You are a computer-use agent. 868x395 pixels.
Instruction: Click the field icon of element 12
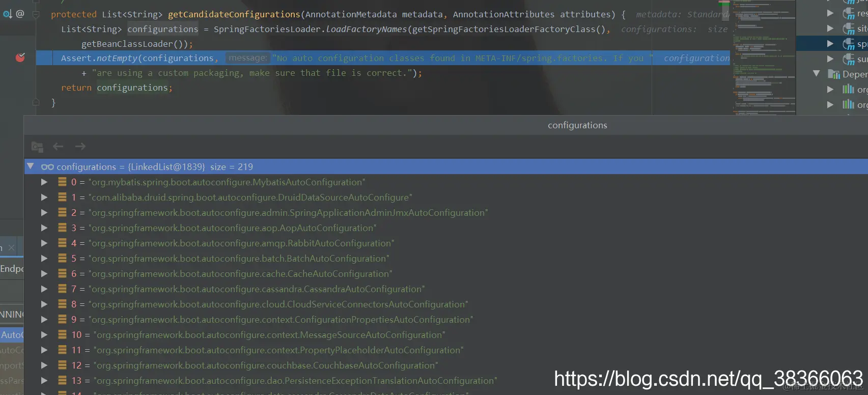point(62,365)
